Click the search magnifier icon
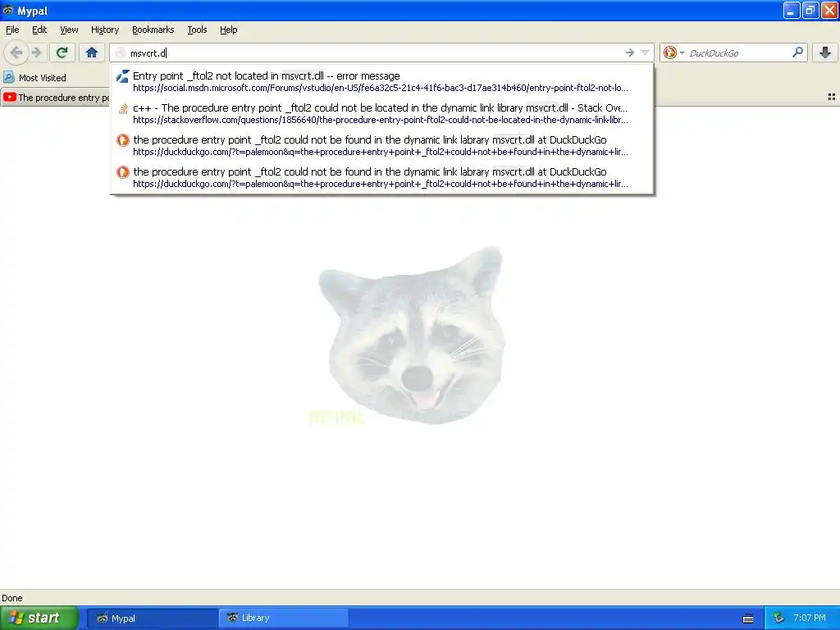The image size is (840, 630). [x=797, y=52]
